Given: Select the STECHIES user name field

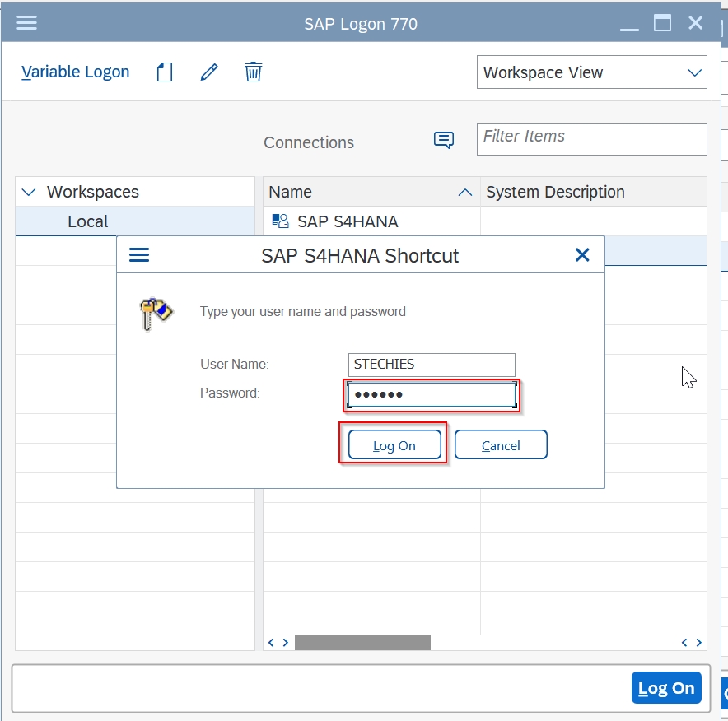Looking at the screenshot, I should (431, 364).
